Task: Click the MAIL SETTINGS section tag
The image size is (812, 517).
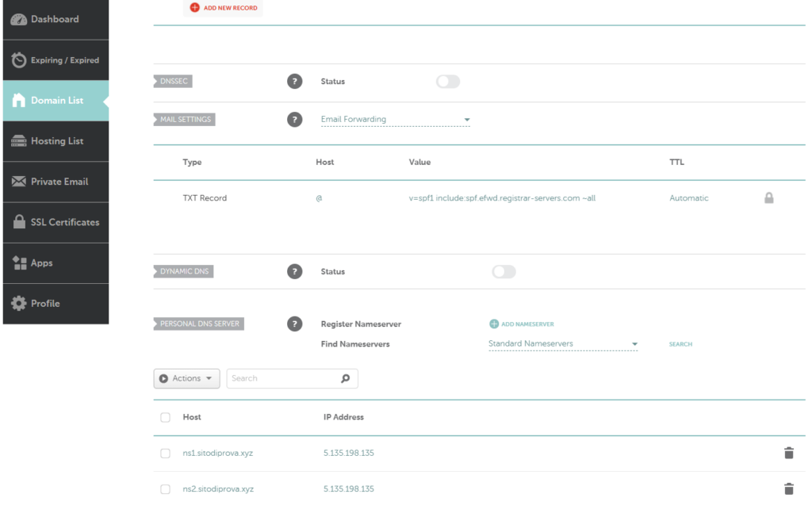Action: (184, 120)
